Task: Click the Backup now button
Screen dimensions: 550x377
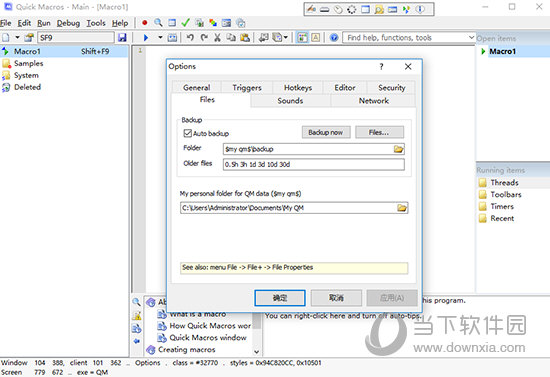Action: (x=326, y=132)
